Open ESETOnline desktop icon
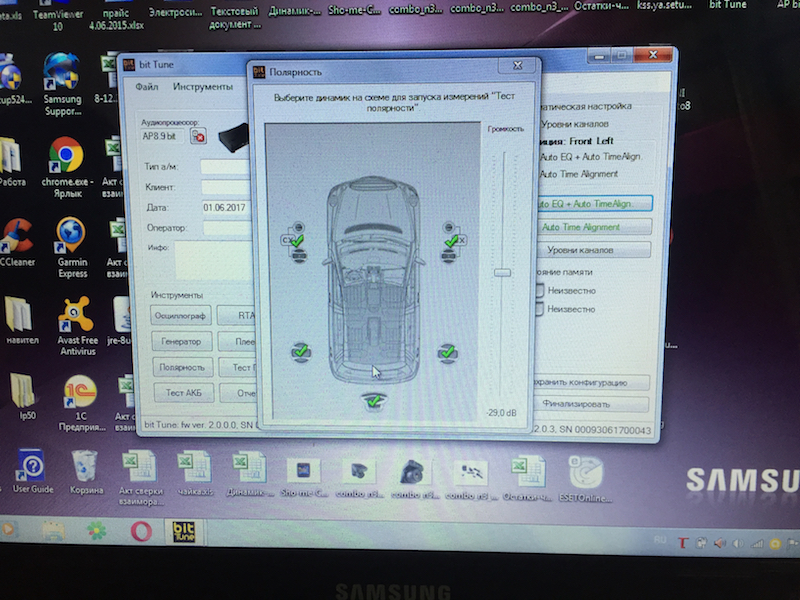800x600 pixels. (x=585, y=479)
